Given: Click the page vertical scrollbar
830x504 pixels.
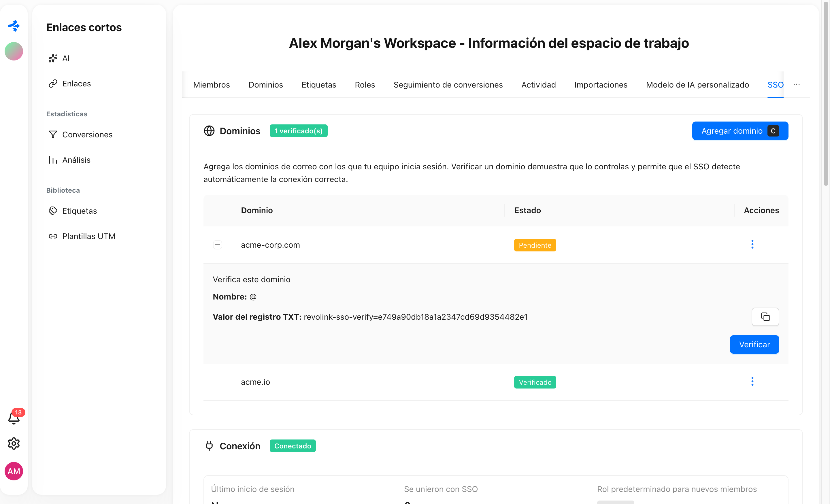Looking at the screenshot, I should [x=826, y=94].
